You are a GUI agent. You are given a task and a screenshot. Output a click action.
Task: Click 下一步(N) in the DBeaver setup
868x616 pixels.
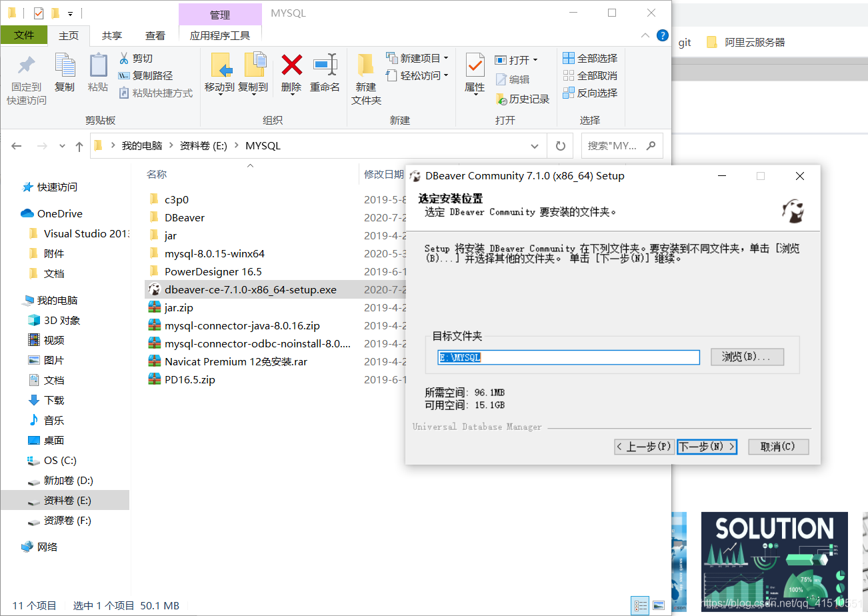pyautogui.click(x=707, y=447)
